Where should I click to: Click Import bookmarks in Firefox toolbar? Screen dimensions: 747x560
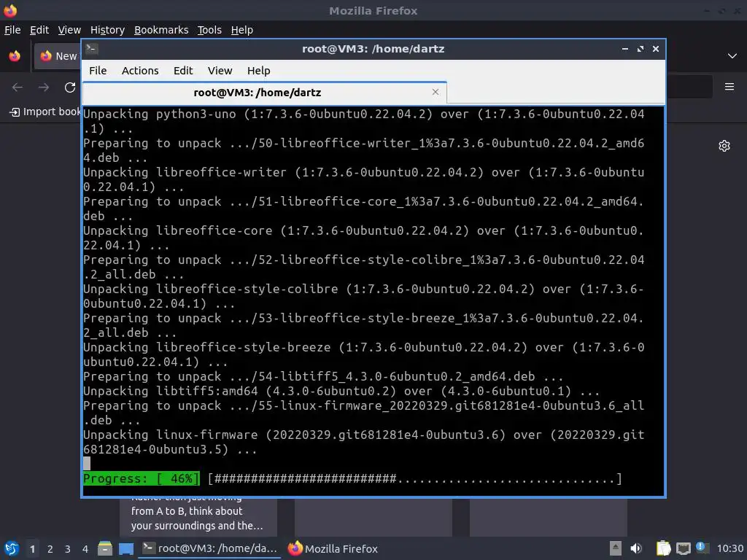45,112
